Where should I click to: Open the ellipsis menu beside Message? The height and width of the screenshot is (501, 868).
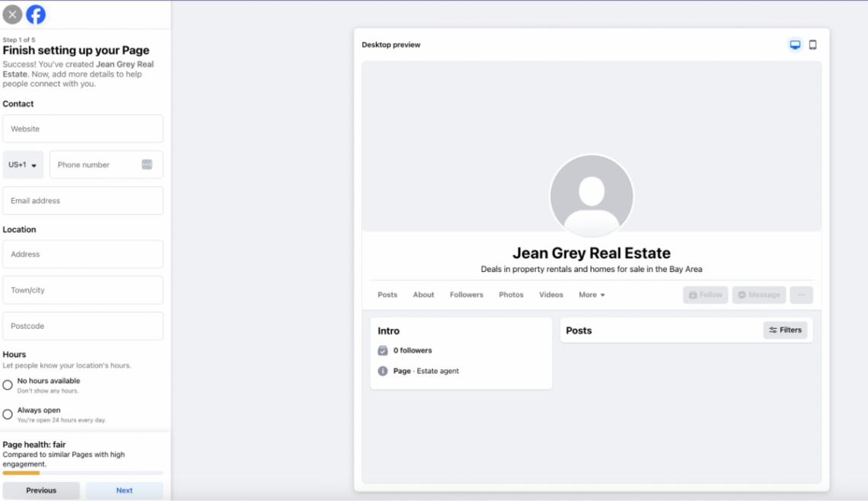pos(801,295)
